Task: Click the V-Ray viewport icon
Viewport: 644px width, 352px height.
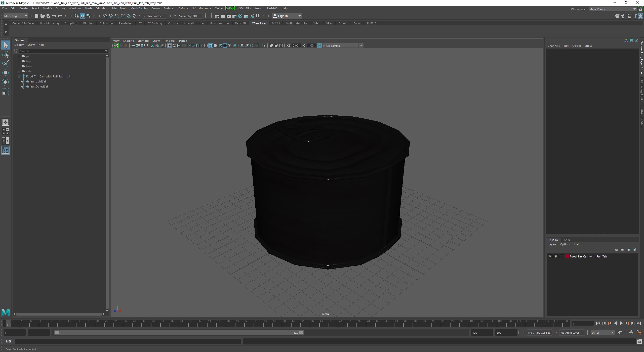Action: pos(116,46)
